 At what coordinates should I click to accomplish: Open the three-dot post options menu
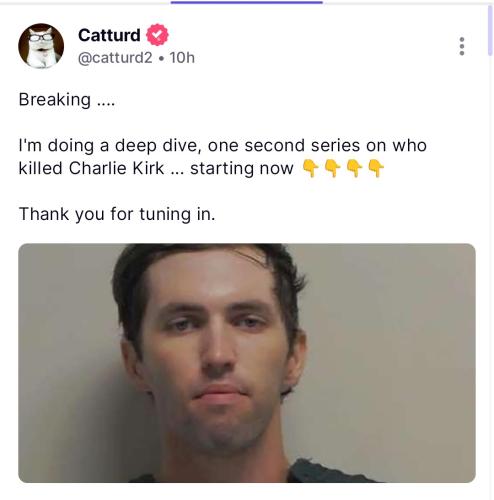click(462, 46)
